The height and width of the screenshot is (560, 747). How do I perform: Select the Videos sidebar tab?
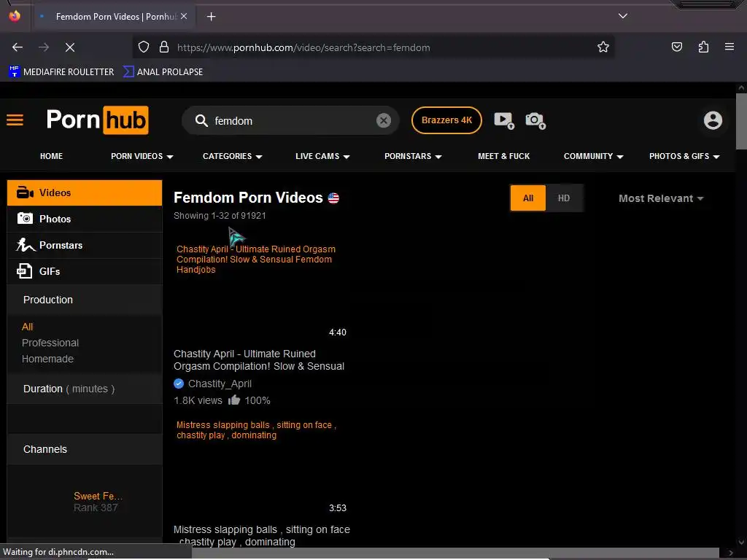coord(85,192)
